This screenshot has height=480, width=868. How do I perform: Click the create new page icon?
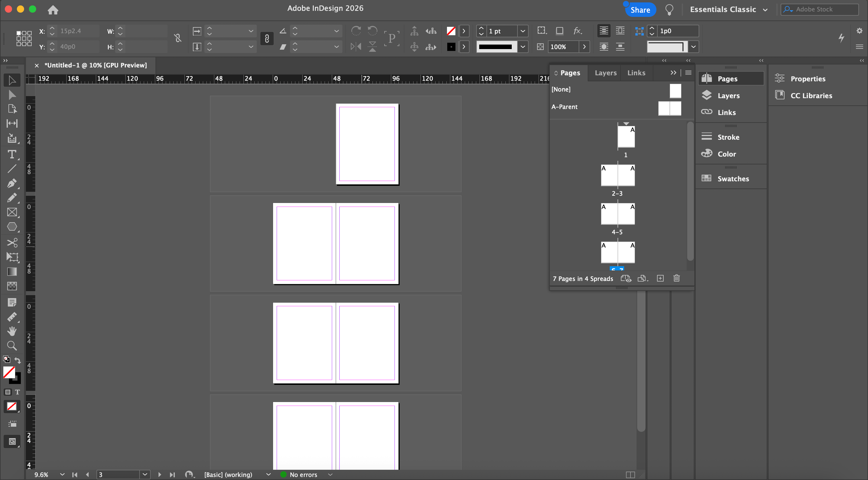(660, 278)
